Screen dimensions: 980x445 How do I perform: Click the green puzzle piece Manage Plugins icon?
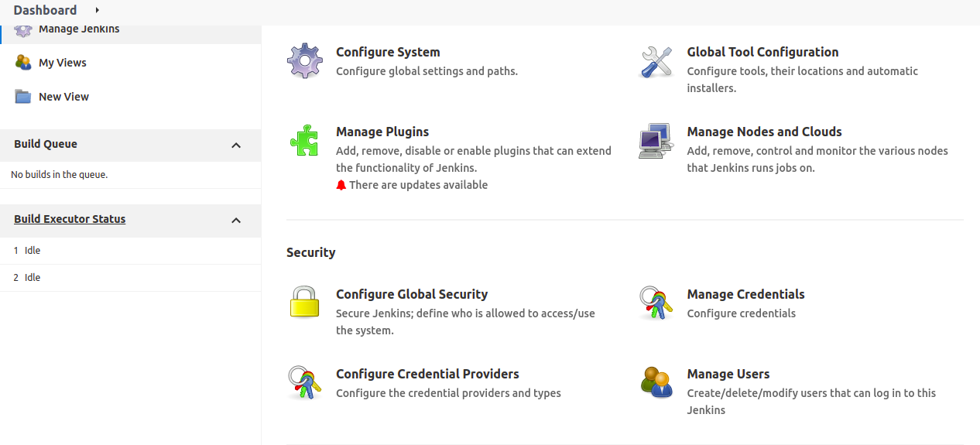pos(305,141)
